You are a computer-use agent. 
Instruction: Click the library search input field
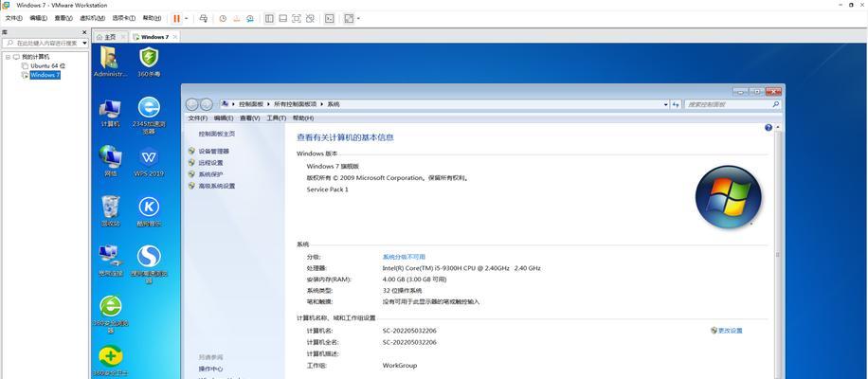[x=42, y=43]
